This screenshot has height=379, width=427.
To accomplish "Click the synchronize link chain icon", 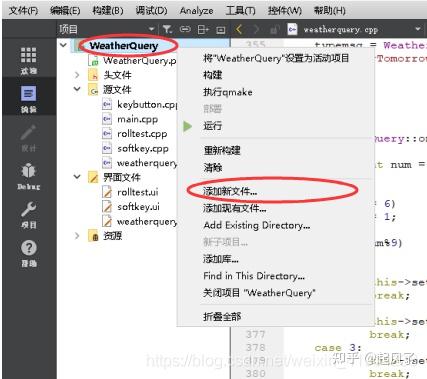I will [185, 30].
